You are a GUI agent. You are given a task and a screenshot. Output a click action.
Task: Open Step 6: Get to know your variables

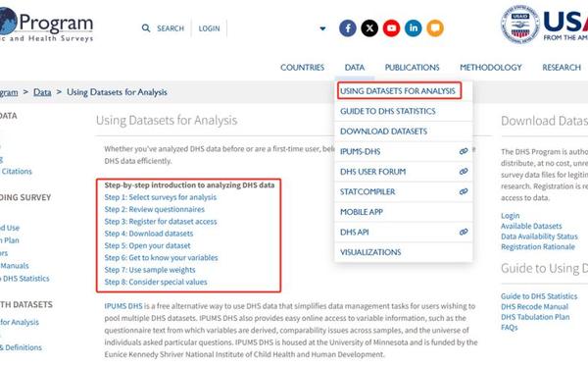tap(162, 257)
